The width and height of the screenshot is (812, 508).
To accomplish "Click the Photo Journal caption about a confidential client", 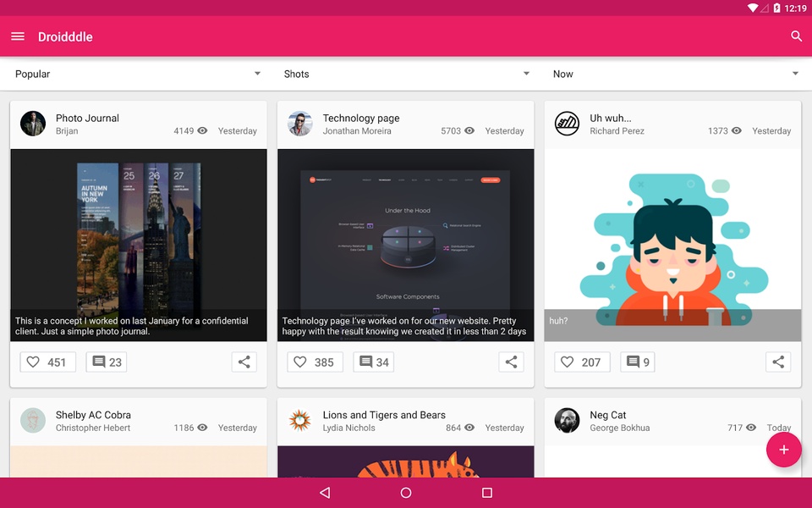I will [x=132, y=326].
